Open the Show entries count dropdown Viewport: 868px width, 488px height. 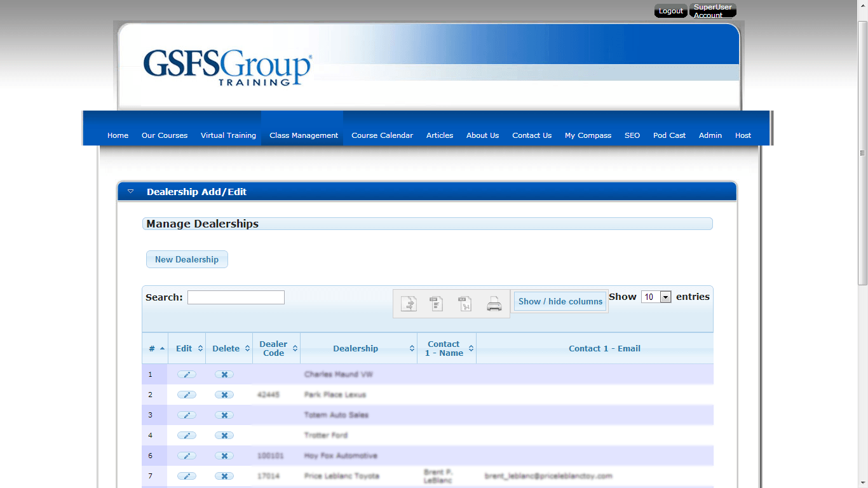(656, 297)
